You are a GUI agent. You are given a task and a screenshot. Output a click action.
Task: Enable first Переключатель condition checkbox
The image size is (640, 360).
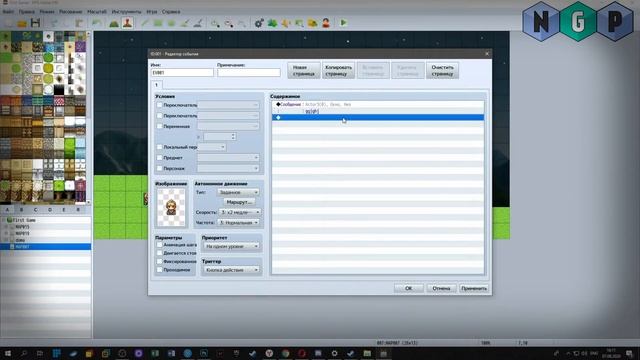[160, 105]
